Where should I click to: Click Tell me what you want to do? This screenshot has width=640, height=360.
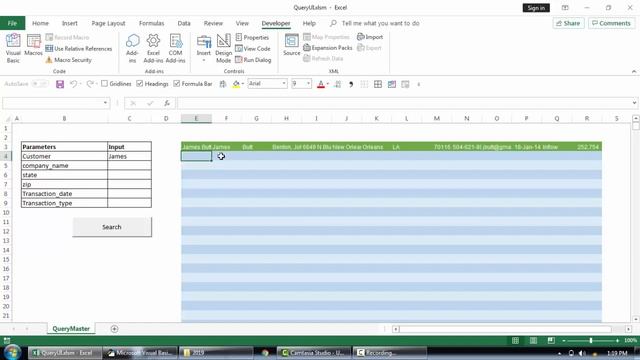(x=380, y=23)
